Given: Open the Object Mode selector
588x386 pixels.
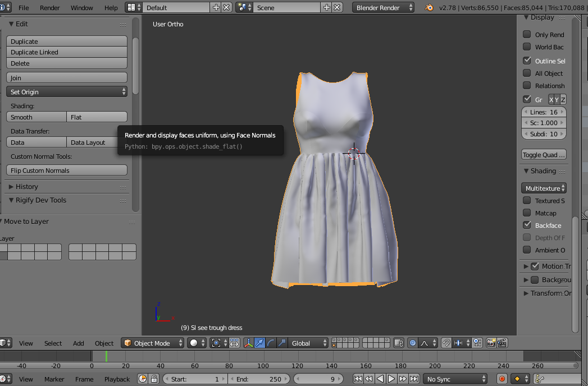Looking at the screenshot, I should coord(153,343).
